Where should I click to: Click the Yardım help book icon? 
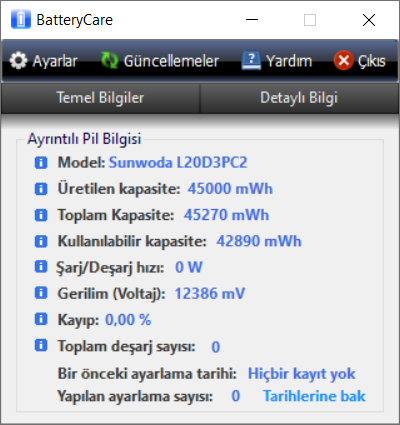(251, 61)
